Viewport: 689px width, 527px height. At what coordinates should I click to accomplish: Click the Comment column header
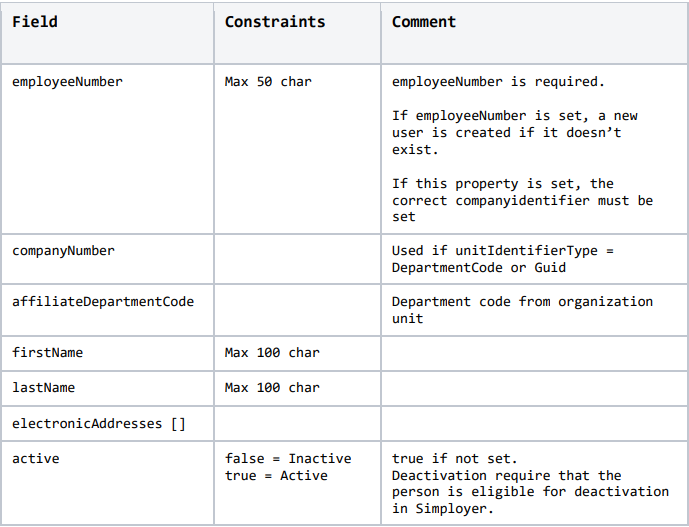[x=423, y=21]
